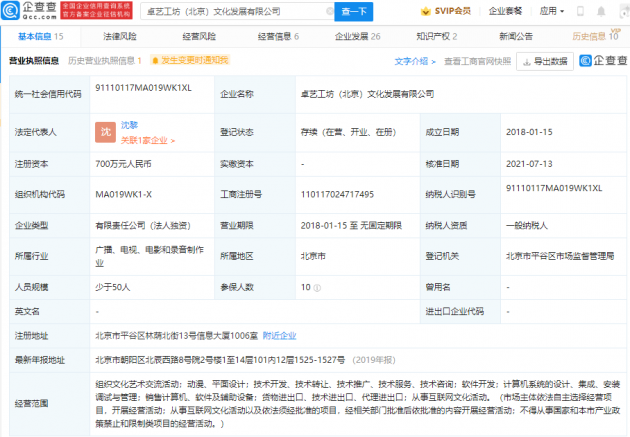Open 企业套餐 link
This screenshot has height=437, width=630.
coord(505,11)
